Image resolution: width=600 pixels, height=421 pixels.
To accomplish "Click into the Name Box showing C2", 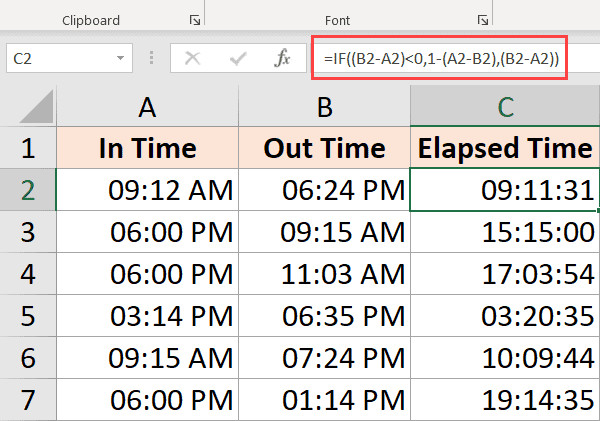I will tap(60, 59).
